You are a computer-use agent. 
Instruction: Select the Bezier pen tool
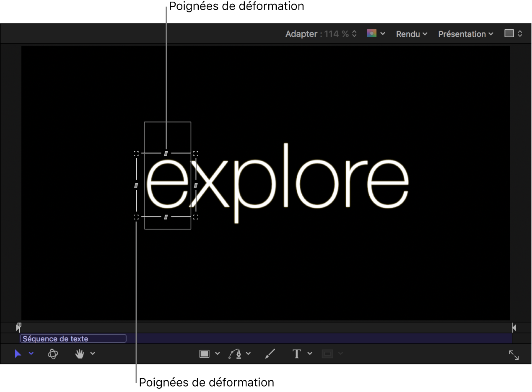pyautogui.click(x=236, y=354)
